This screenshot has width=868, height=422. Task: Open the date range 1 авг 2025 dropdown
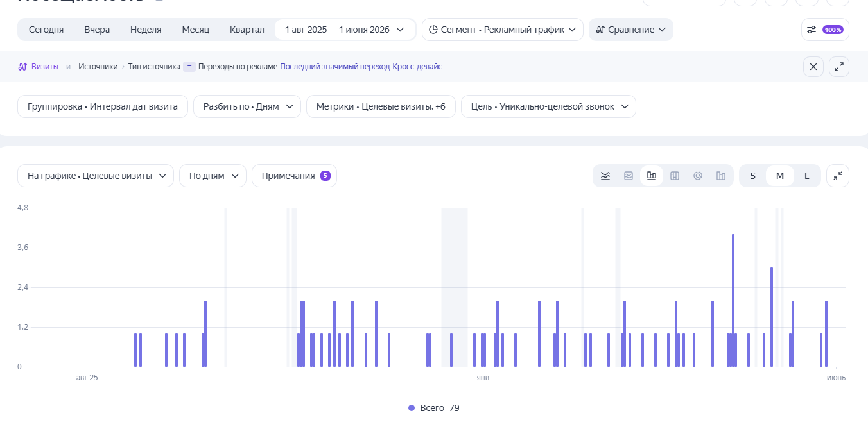pos(345,30)
